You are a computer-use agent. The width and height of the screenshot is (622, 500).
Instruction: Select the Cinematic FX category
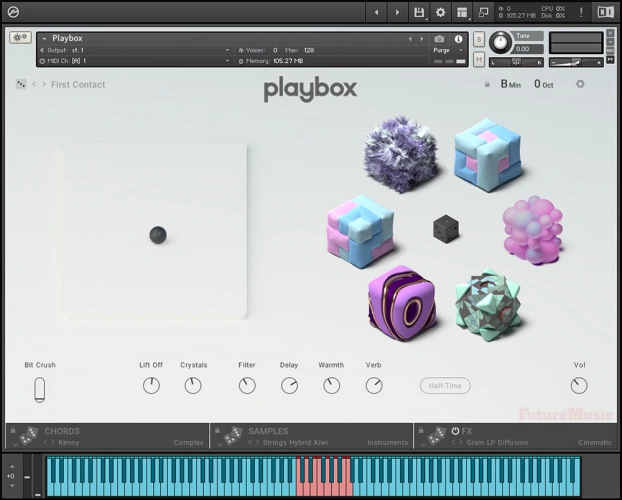tap(595, 442)
